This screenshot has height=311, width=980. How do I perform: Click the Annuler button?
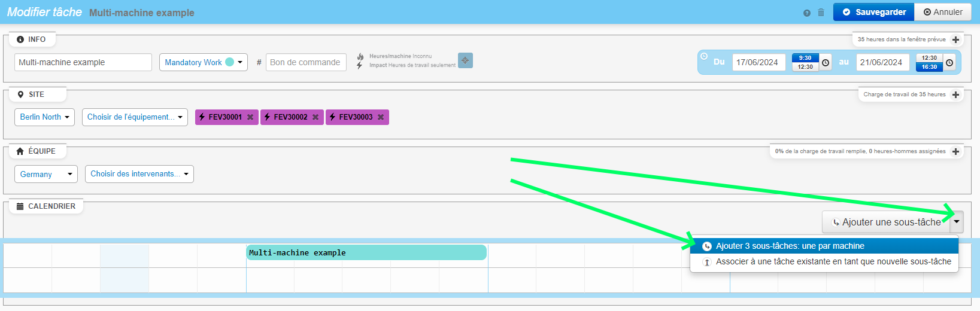pos(943,12)
